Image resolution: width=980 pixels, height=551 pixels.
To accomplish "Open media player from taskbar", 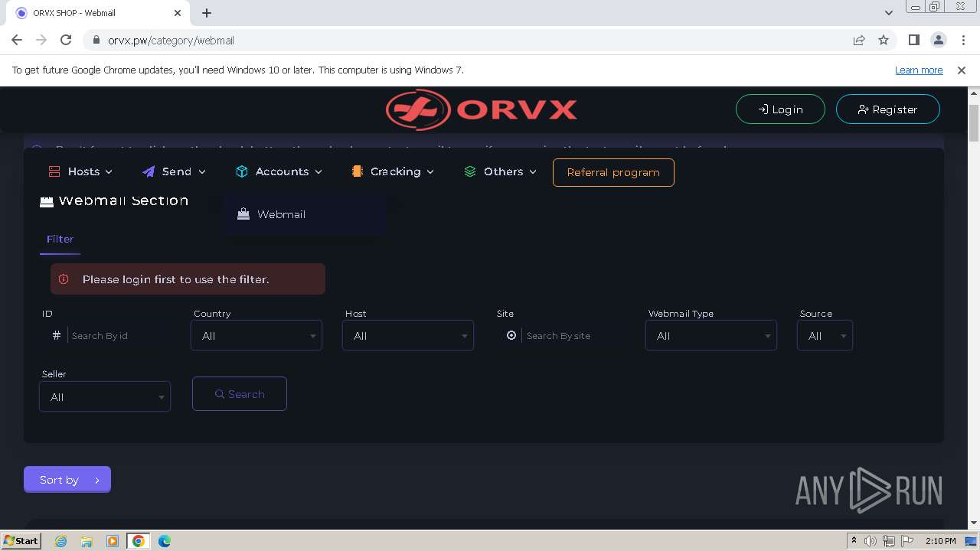I will pos(113,541).
